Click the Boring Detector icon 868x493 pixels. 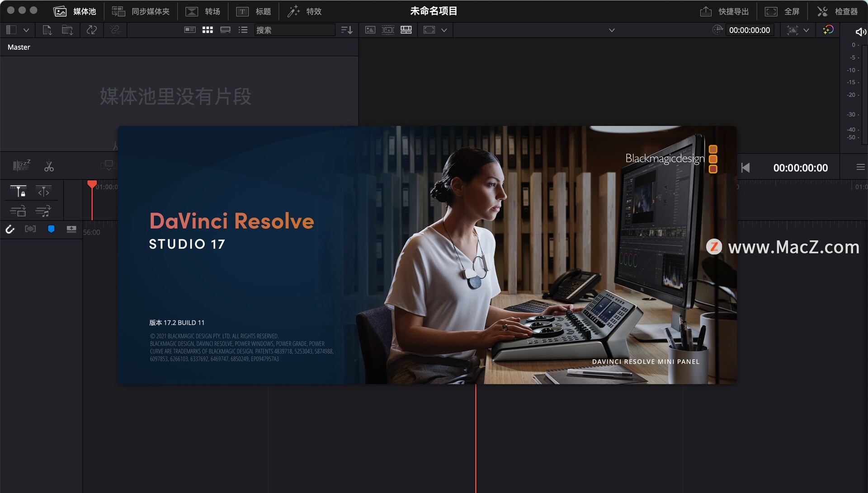21,165
